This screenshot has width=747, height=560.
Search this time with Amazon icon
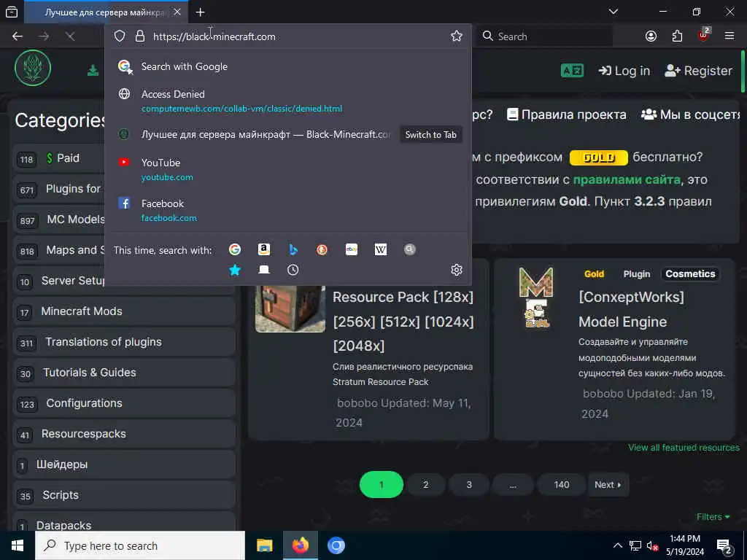tap(264, 249)
